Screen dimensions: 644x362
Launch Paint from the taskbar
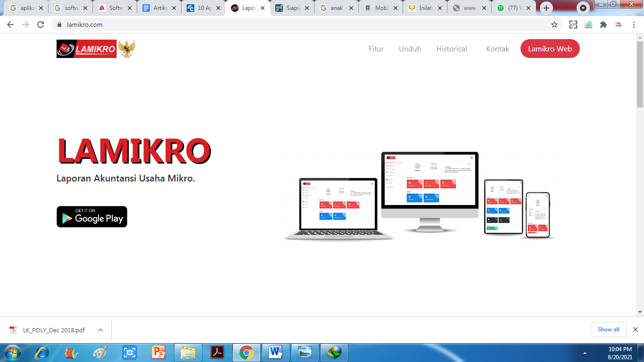tap(100, 352)
